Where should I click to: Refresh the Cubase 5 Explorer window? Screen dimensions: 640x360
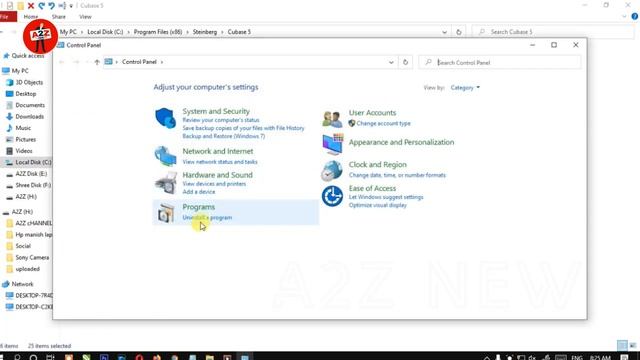[459, 32]
